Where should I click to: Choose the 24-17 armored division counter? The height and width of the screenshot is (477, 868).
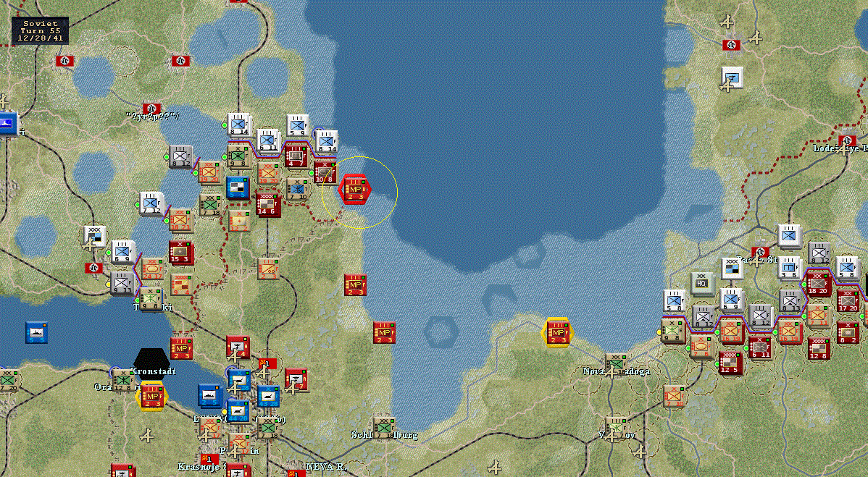[152, 269]
